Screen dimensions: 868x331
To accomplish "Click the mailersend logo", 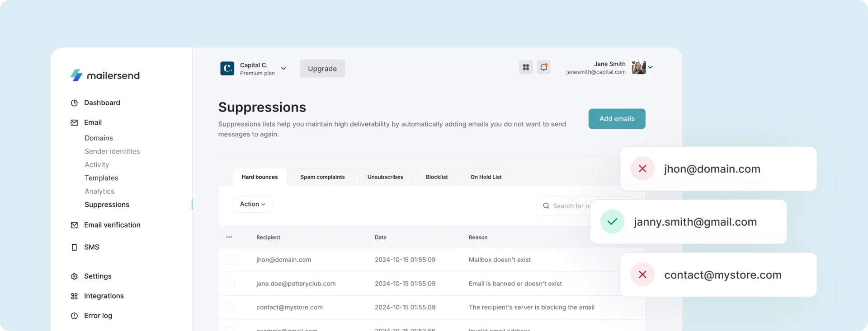I will click(105, 75).
